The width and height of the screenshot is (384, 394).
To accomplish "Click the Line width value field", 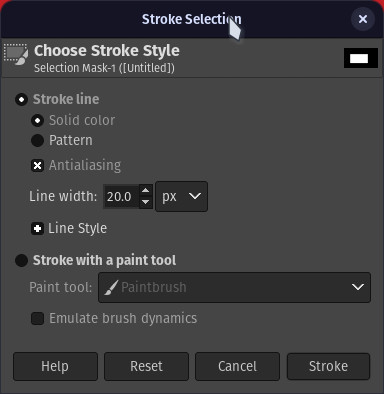I will 121,197.
